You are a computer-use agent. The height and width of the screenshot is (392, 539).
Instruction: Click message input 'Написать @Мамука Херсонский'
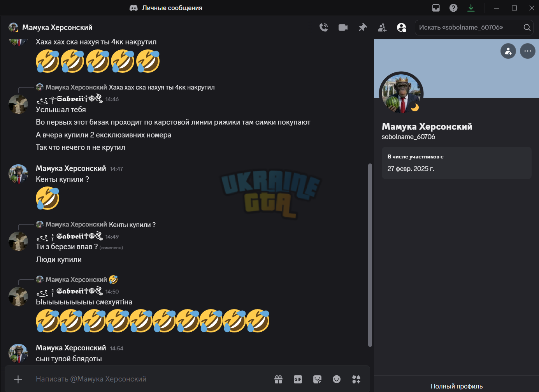(x=152, y=379)
